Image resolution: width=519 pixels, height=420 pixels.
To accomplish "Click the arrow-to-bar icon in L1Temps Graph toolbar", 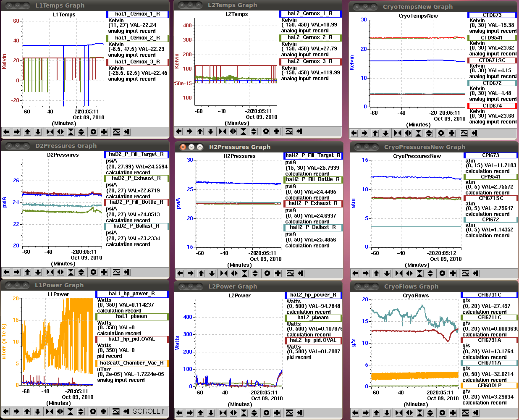I will (127, 132).
